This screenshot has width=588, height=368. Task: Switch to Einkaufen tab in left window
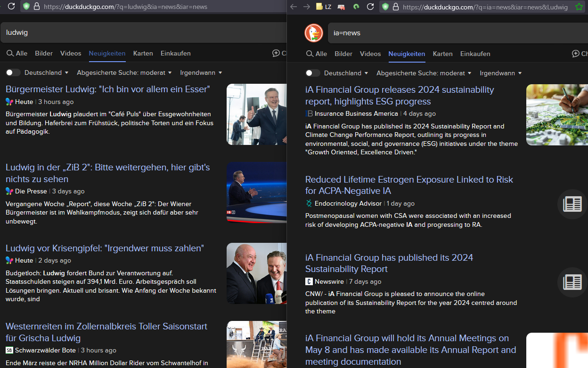click(x=176, y=53)
